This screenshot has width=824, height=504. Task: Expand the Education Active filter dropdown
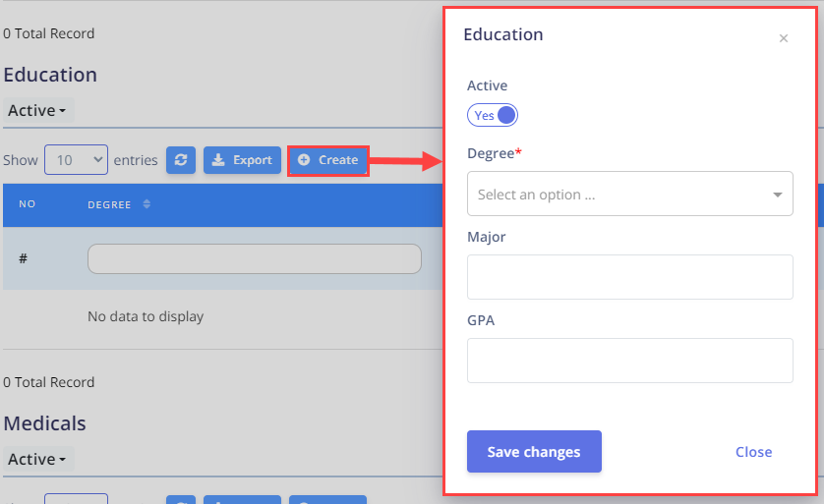tap(37, 110)
